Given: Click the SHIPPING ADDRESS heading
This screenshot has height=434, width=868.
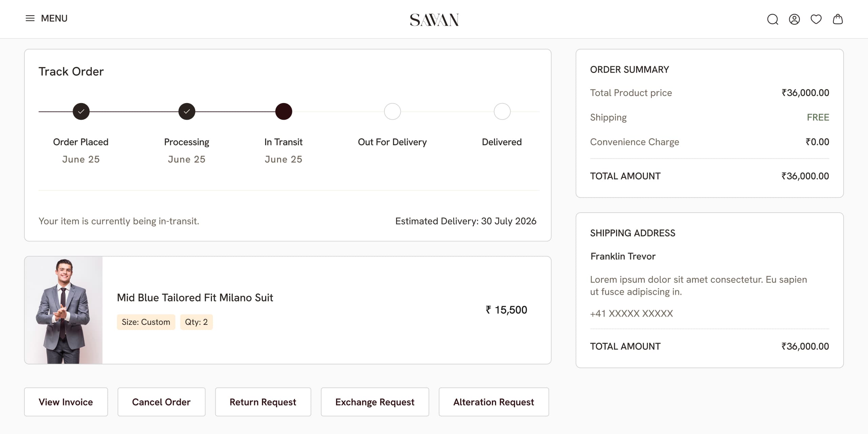Looking at the screenshot, I should [x=633, y=233].
